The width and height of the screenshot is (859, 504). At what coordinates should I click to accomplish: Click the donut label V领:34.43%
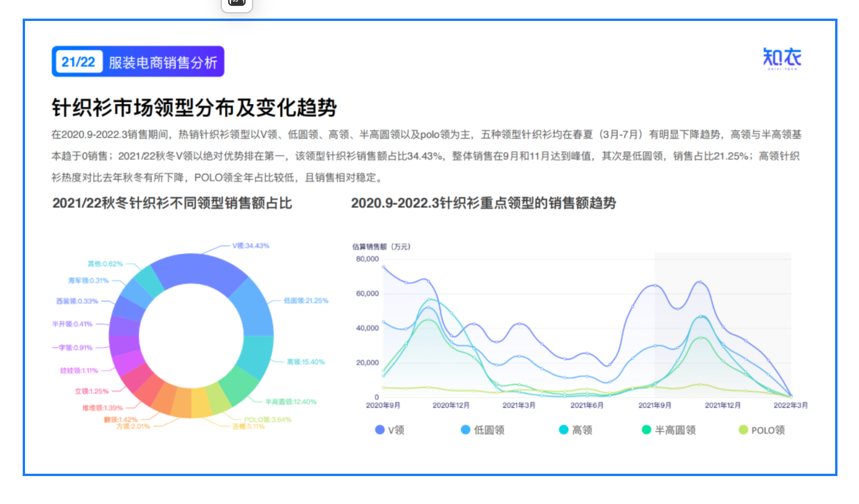[x=251, y=246]
